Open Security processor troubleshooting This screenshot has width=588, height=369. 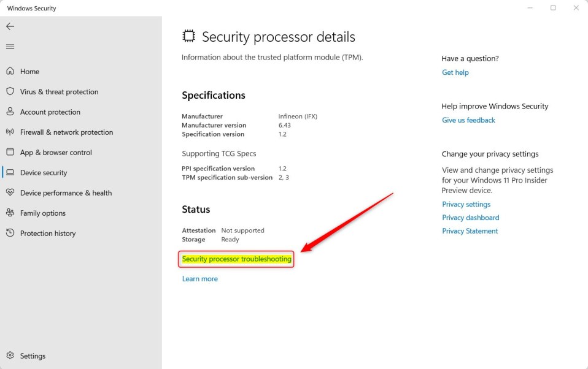coord(236,259)
